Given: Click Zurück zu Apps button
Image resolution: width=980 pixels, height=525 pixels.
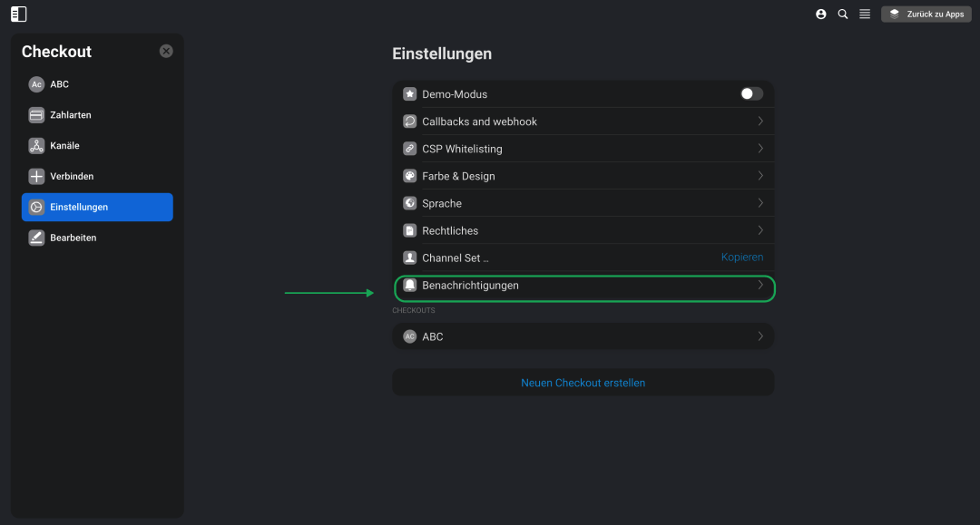Looking at the screenshot, I should coord(926,14).
